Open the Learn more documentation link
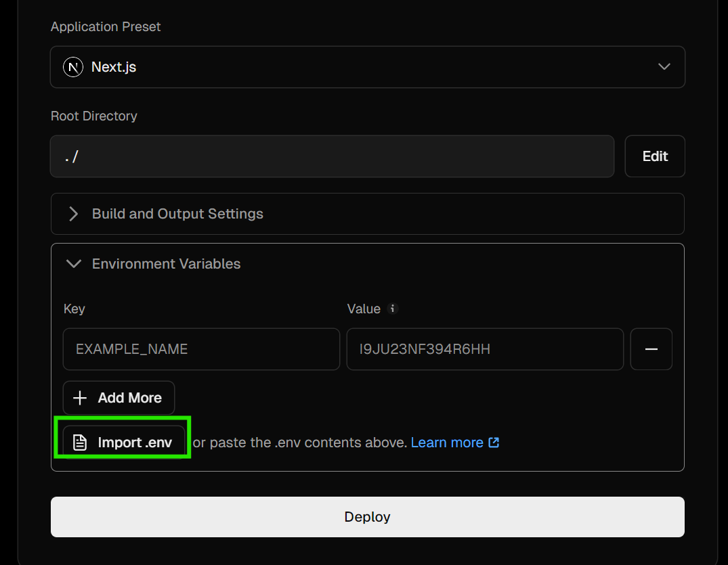Screen dimensions: 728x565 [448, 442]
